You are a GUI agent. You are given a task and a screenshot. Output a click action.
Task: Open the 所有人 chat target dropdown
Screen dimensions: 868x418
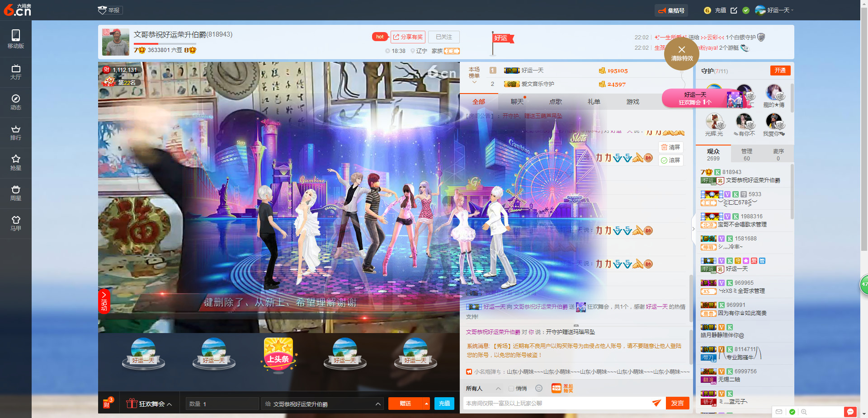[x=483, y=389]
